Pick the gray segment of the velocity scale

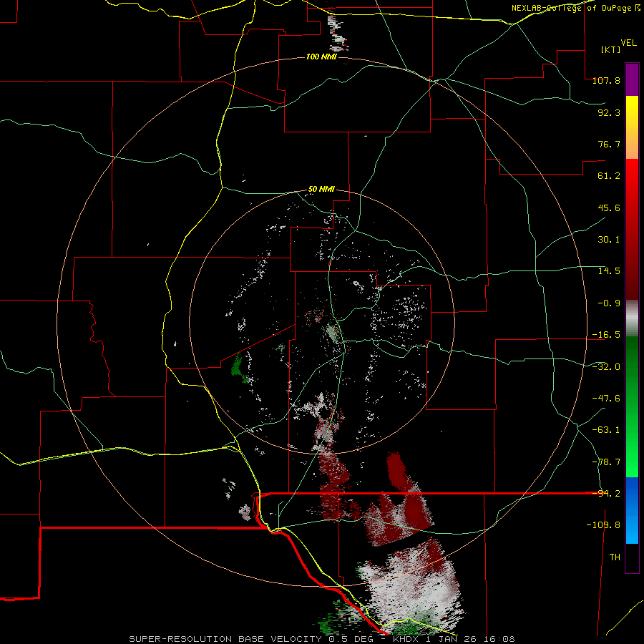[x=632, y=318]
